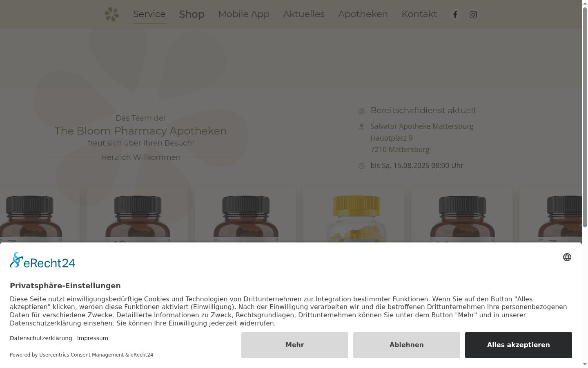The height and width of the screenshot is (368, 588).
Task: Click the clock icon beside duty time
Action: [x=361, y=166]
